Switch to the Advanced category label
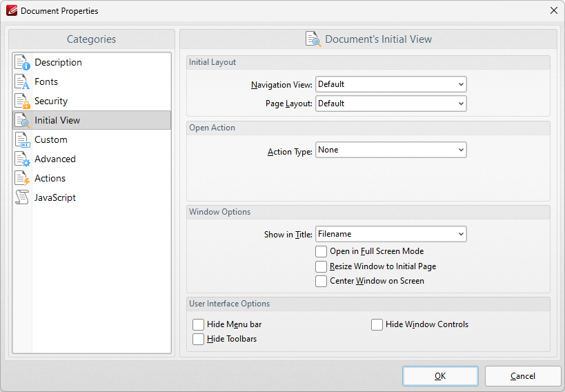The width and height of the screenshot is (565, 392). [x=55, y=159]
